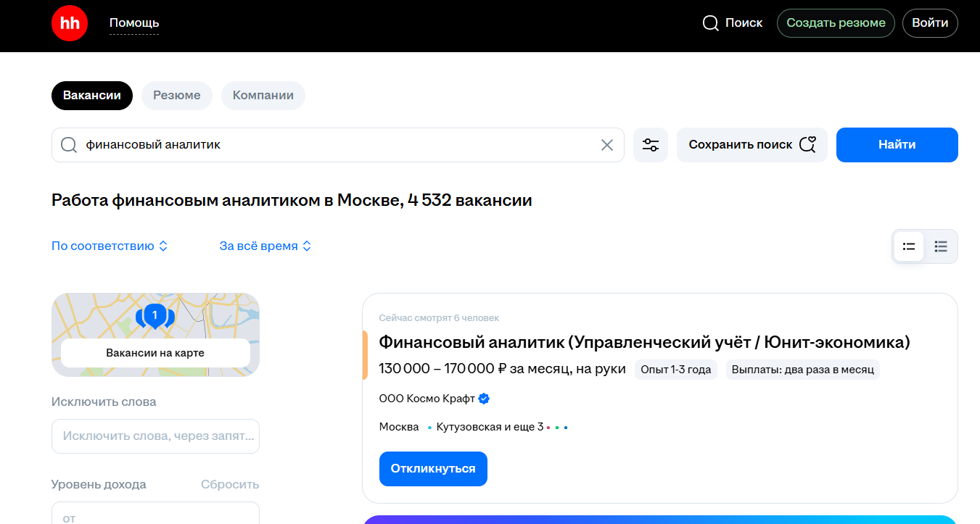Click the Исключить слова input field
The image size is (980, 524).
pos(155,436)
